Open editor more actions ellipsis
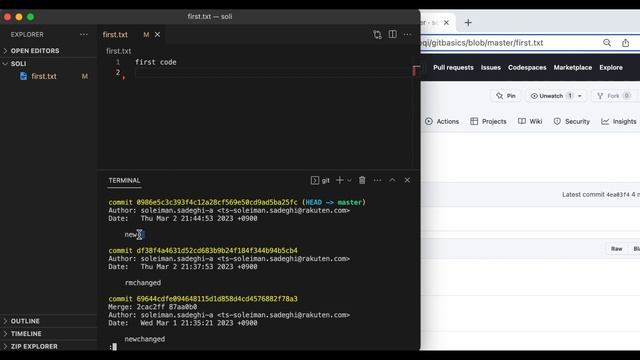This screenshot has width=640, height=360. (407, 35)
